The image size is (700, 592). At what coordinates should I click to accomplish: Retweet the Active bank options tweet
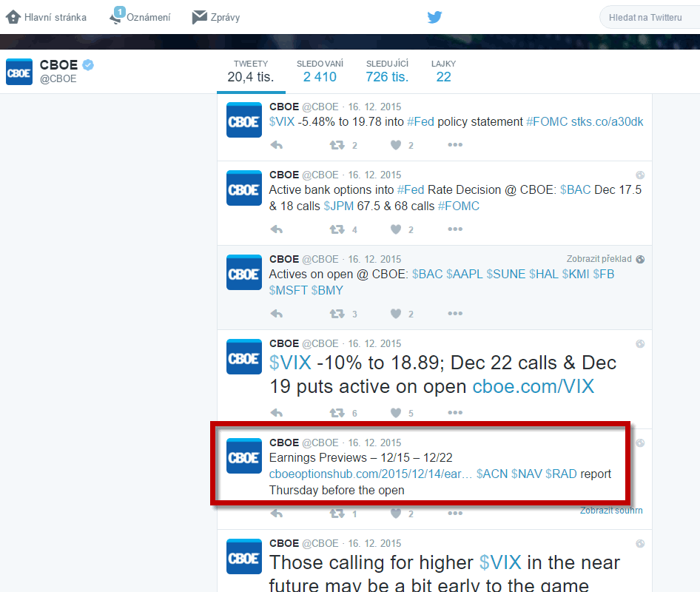pyautogui.click(x=337, y=229)
